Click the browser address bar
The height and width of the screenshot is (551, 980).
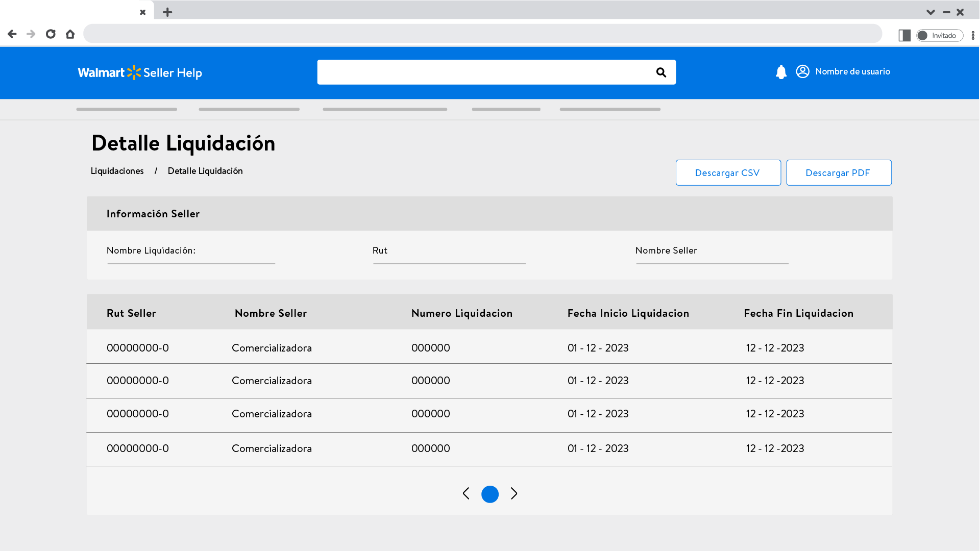point(482,34)
